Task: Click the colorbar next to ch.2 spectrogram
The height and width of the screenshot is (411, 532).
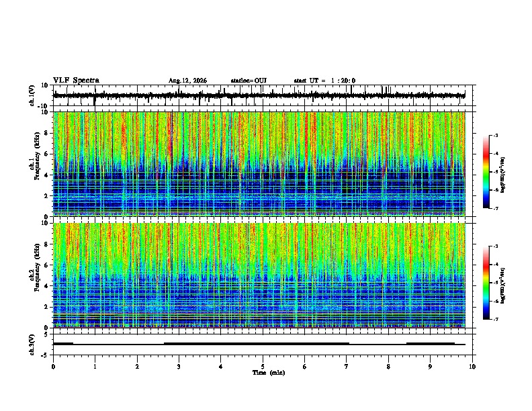Action: pos(486,283)
